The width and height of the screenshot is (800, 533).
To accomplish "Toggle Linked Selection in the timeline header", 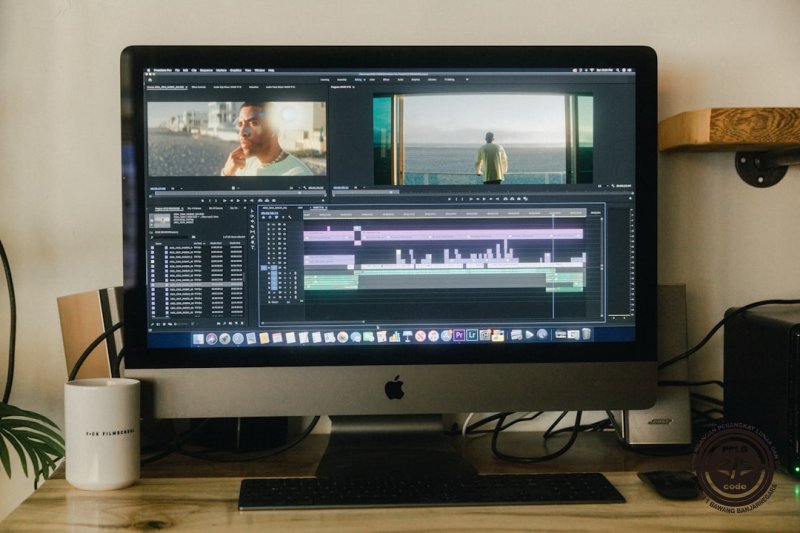I will click(x=277, y=217).
